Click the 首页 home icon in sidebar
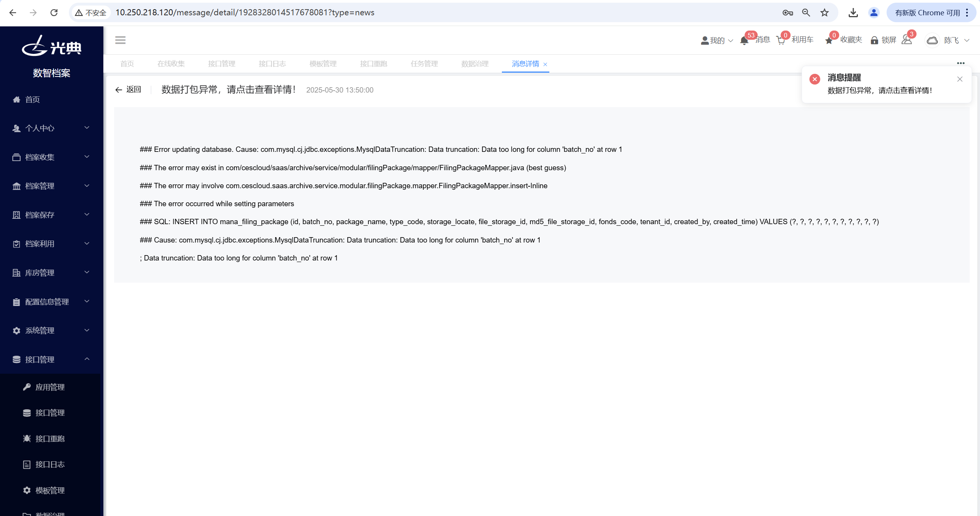980x516 pixels. pyautogui.click(x=16, y=99)
